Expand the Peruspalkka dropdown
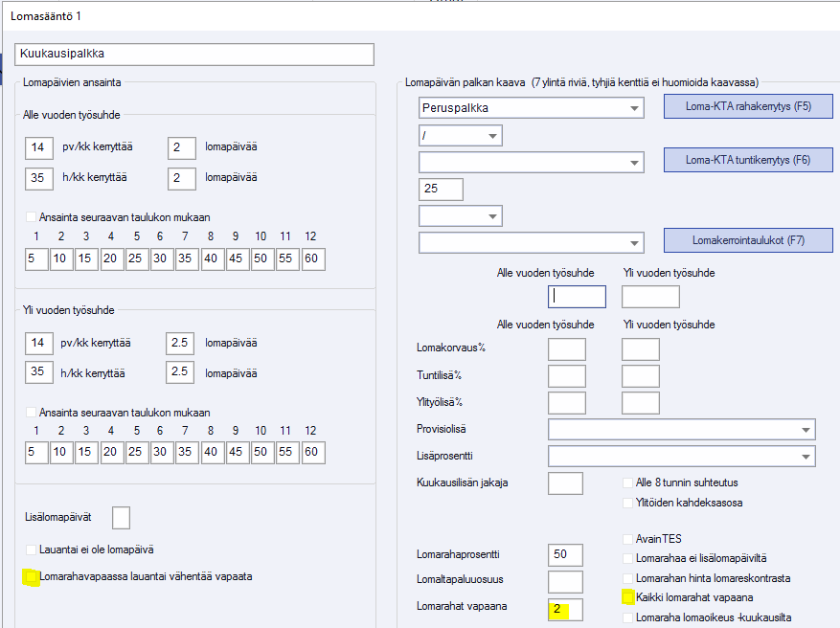Viewport: 840px width, 628px height. [x=635, y=108]
